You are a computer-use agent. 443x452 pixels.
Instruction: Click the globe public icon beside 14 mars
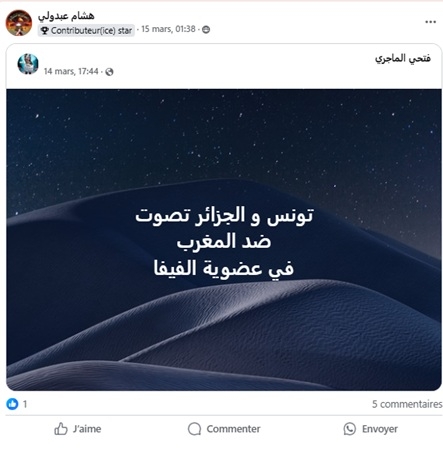click(109, 72)
